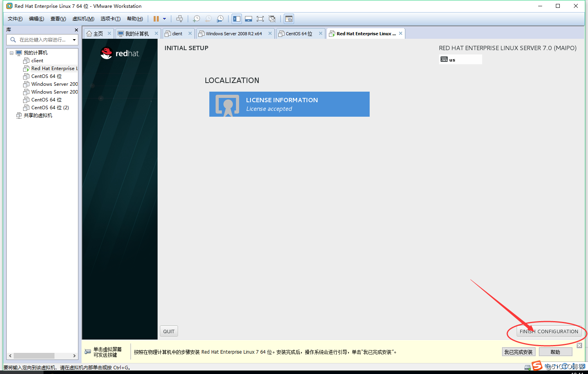Dismiss the yellow install hint bar
The height and width of the screenshot is (374, 588).
pos(579,345)
